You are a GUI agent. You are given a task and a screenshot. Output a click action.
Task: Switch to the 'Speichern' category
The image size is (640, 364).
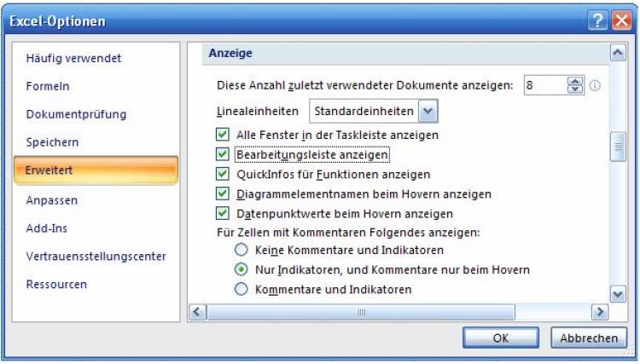(x=52, y=142)
